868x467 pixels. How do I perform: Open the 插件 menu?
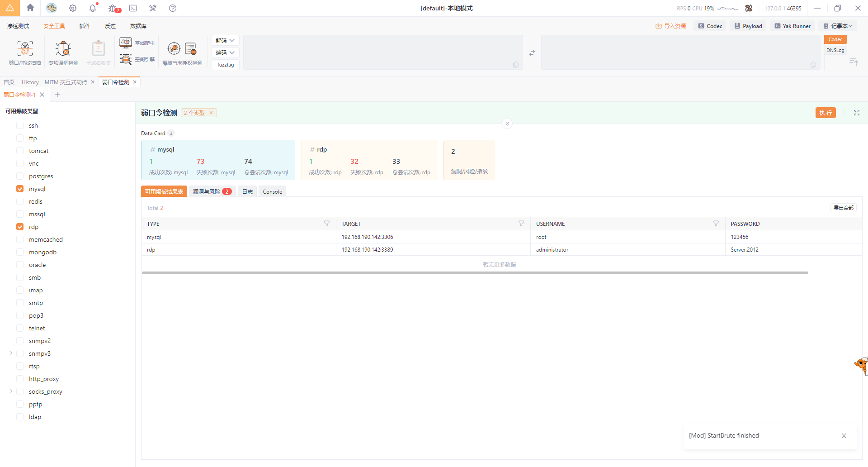click(85, 26)
